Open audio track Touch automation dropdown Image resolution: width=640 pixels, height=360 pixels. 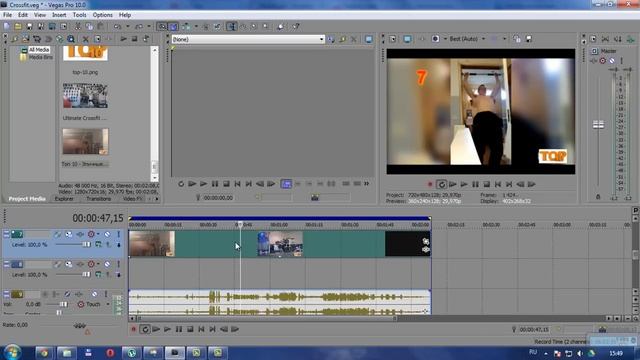[108, 304]
